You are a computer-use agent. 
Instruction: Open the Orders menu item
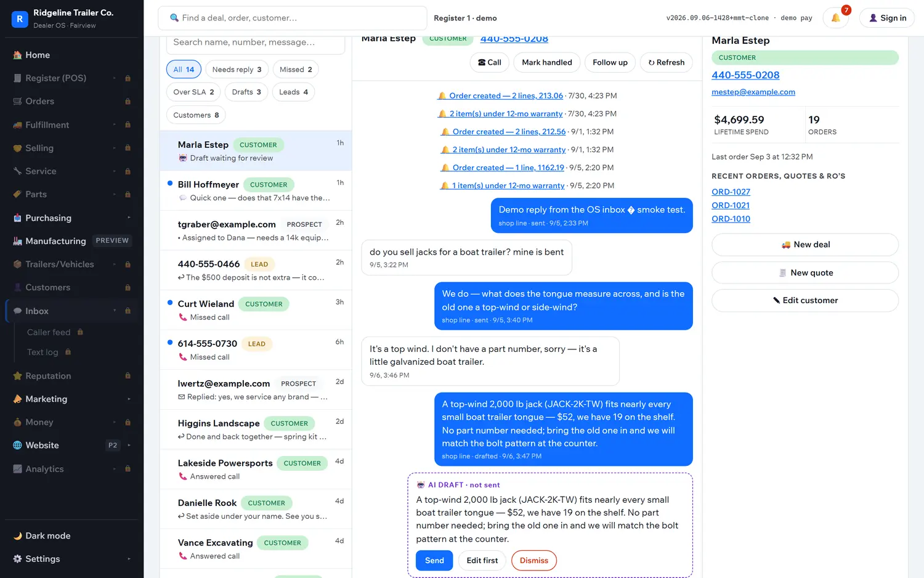point(71,101)
